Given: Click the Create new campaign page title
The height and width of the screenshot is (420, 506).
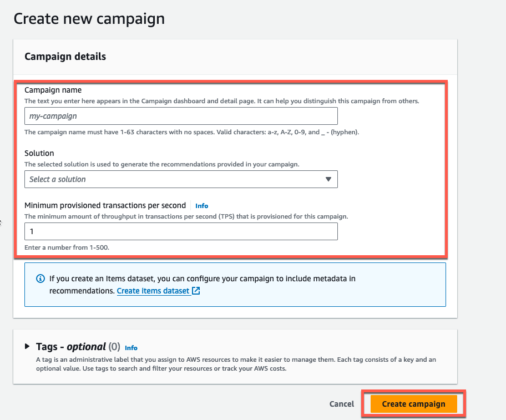Looking at the screenshot, I should pyautogui.click(x=89, y=19).
